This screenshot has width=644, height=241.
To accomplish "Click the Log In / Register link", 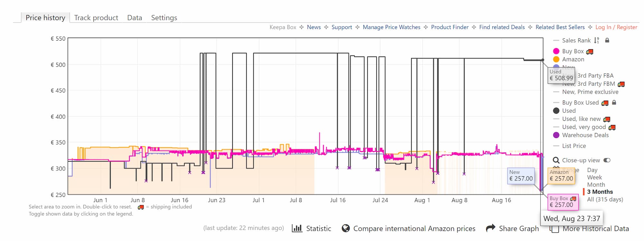I will (616, 27).
